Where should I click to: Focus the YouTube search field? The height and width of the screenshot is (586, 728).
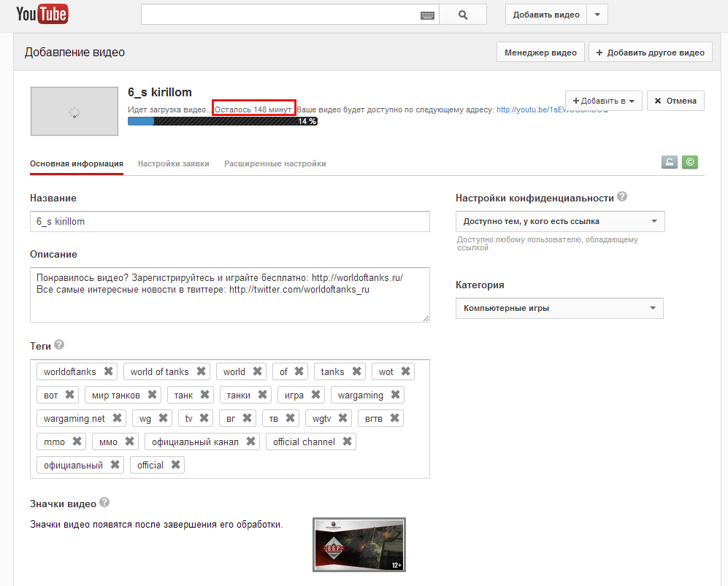[x=280, y=15]
